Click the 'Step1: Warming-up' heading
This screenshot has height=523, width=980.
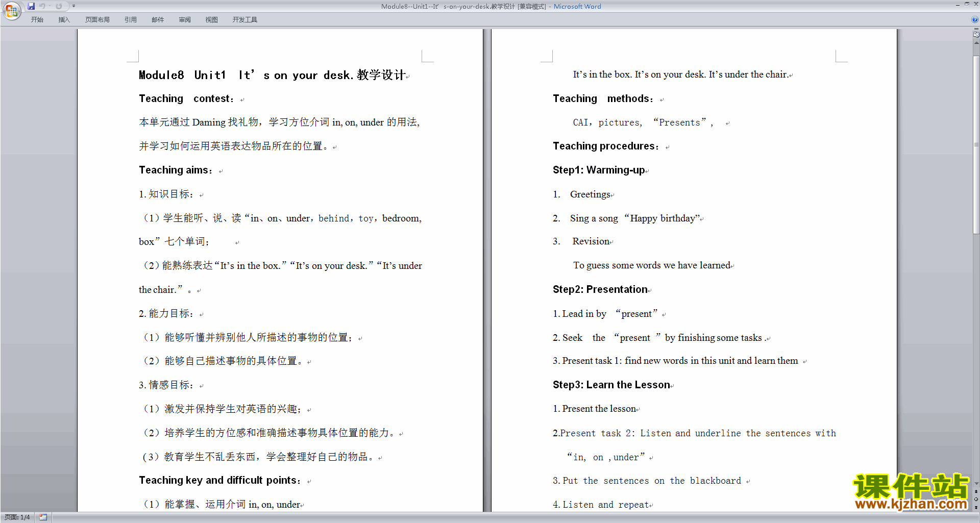(599, 170)
